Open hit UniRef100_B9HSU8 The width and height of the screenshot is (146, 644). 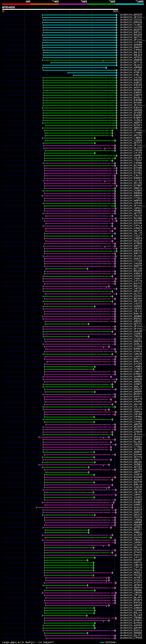coord(131,22)
